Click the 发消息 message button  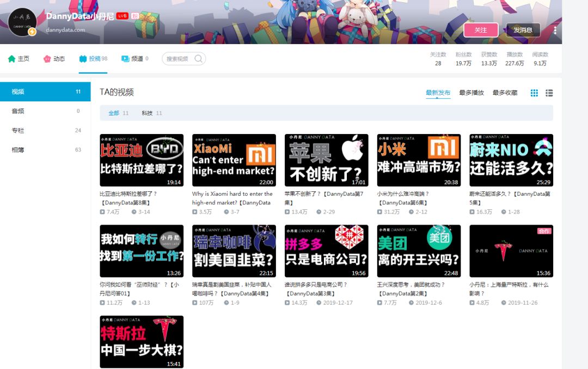[x=523, y=30]
